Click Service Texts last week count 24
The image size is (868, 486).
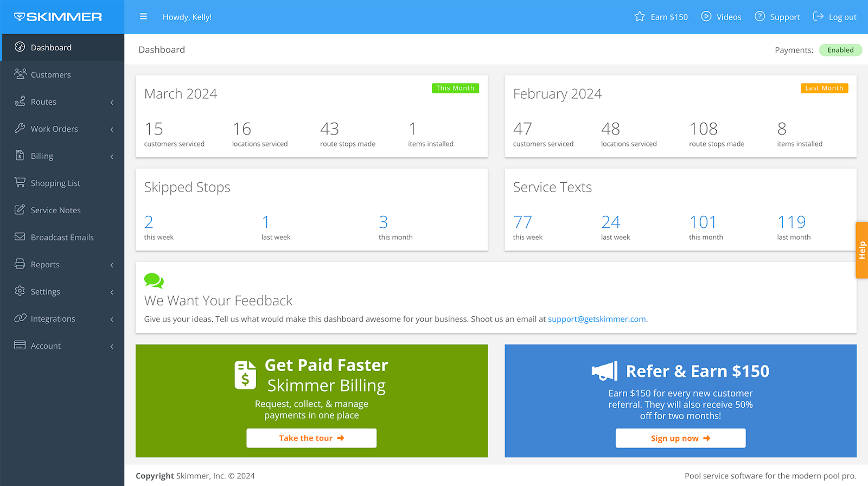(610, 222)
